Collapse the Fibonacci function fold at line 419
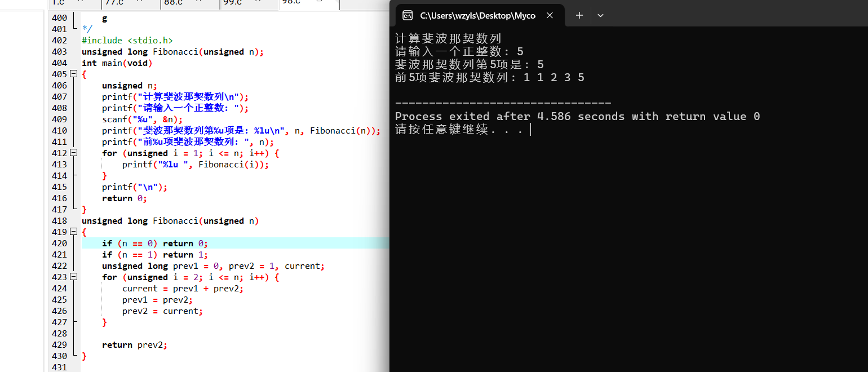This screenshot has width=868, height=372. tap(74, 232)
